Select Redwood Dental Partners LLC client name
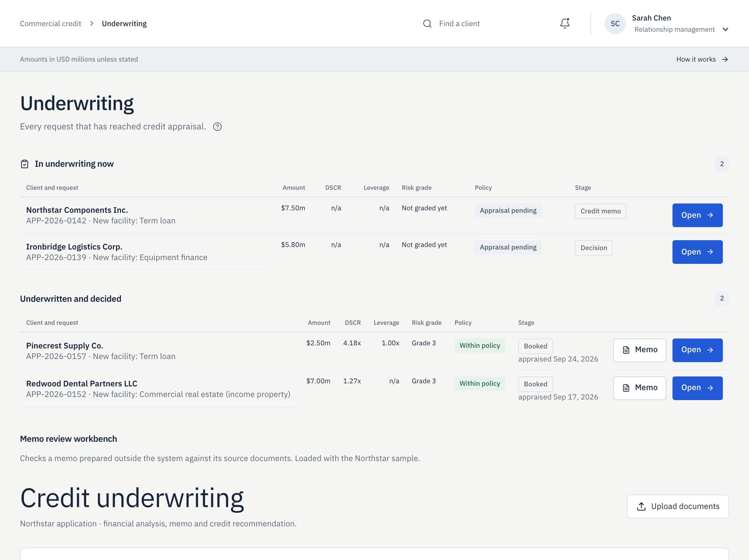Image resolution: width=749 pixels, height=560 pixels. pyautogui.click(x=81, y=384)
